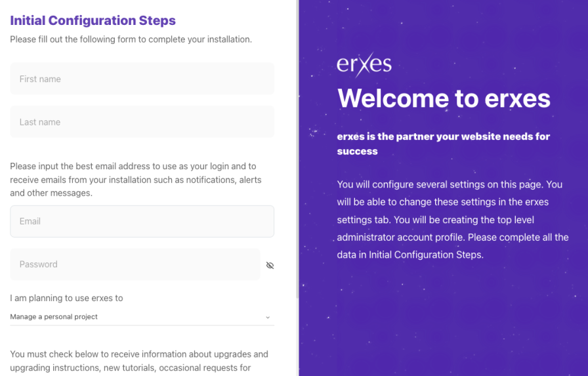Click the upgrades information text at bottom
The width and height of the screenshot is (588, 376).
pos(138,360)
